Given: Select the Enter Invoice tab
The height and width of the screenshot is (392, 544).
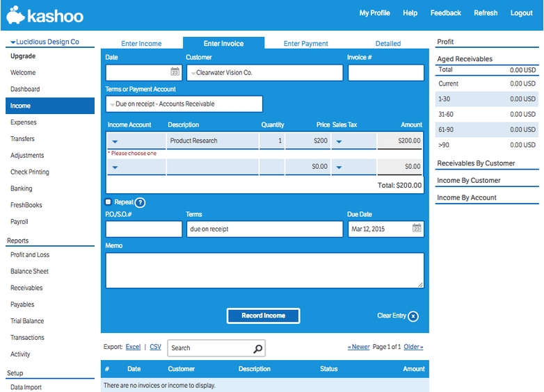Looking at the screenshot, I should tap(224, 43).
